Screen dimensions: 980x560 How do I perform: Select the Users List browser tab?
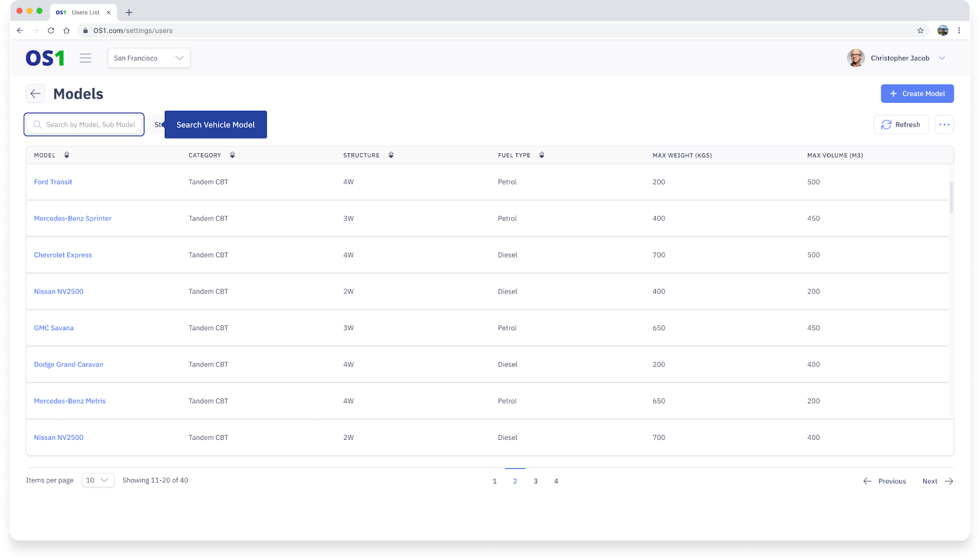coord(84,12)
